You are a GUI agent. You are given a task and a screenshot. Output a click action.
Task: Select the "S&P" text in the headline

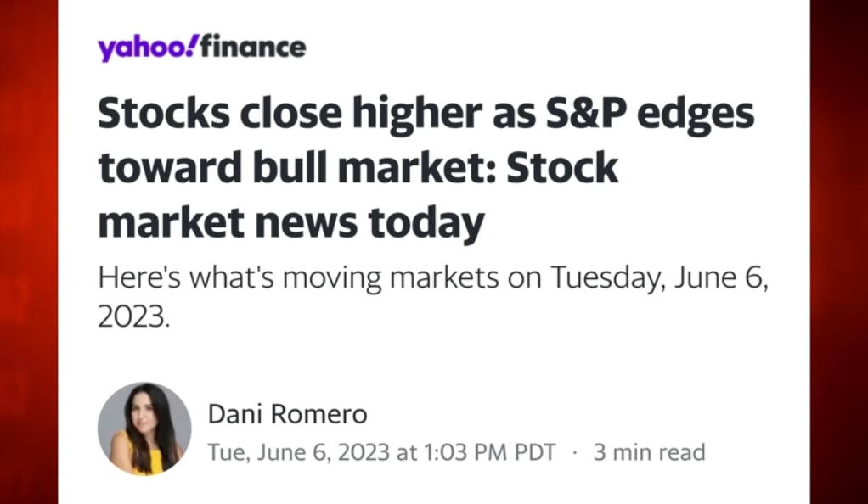586,113
